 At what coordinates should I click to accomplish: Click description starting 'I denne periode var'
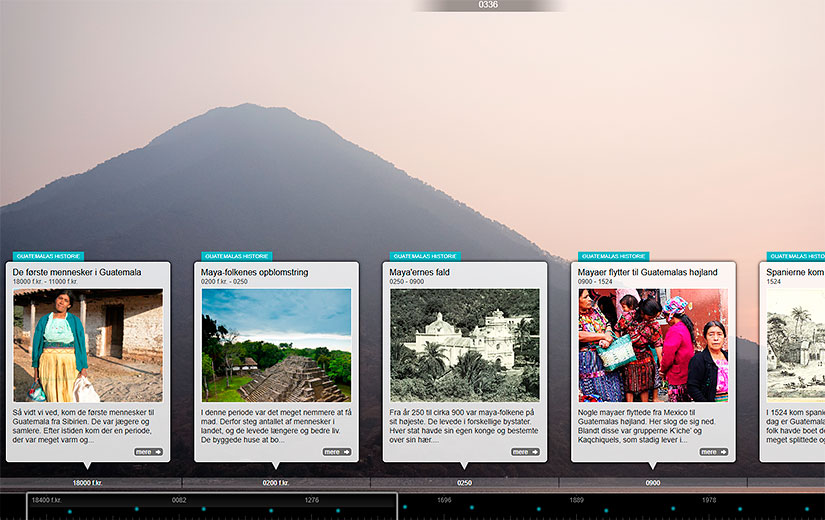(276, 426)
